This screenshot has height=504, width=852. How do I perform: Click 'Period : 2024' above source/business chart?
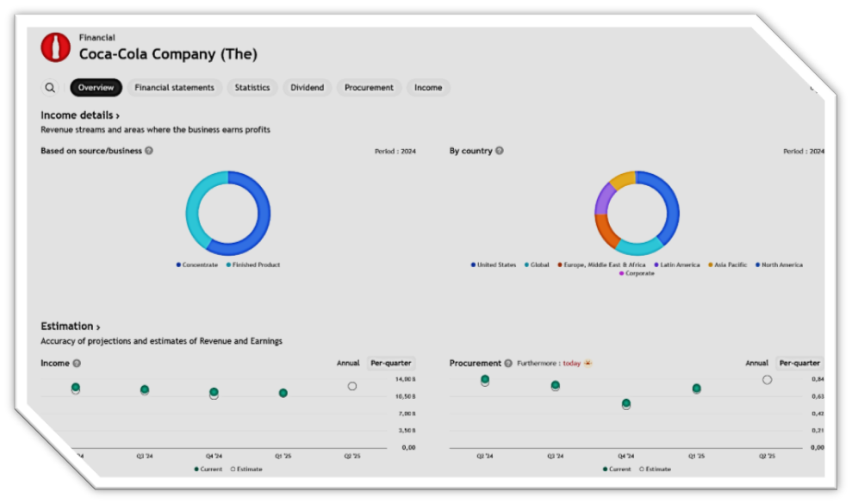395,151
